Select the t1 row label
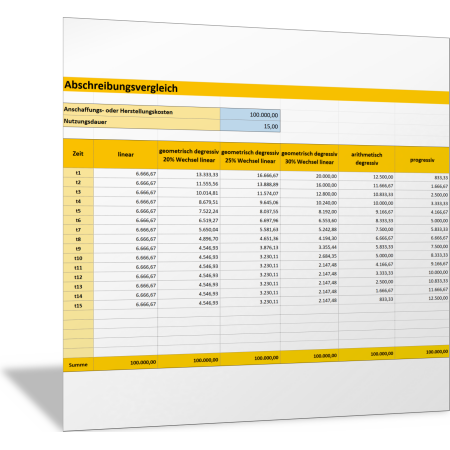 pyautogui.click(x=78, y=173)
